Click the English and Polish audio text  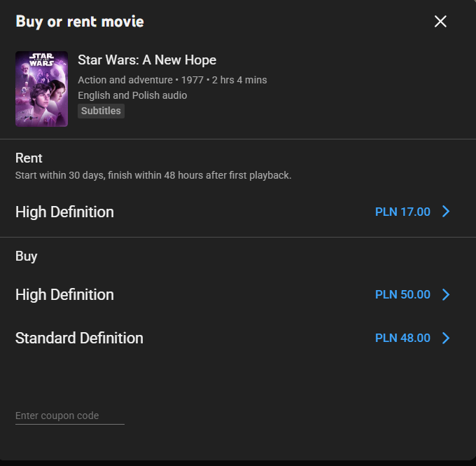tap(132, 95)
